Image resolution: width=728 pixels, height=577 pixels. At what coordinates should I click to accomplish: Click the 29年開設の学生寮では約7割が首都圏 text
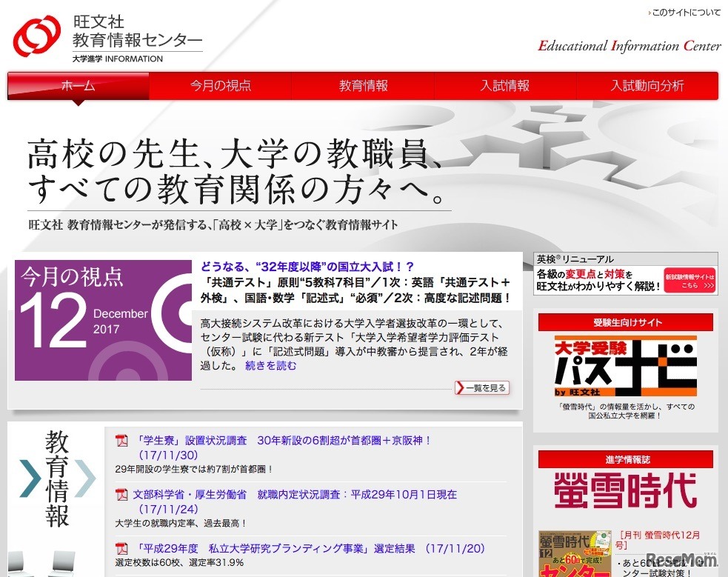coord(194,470)
